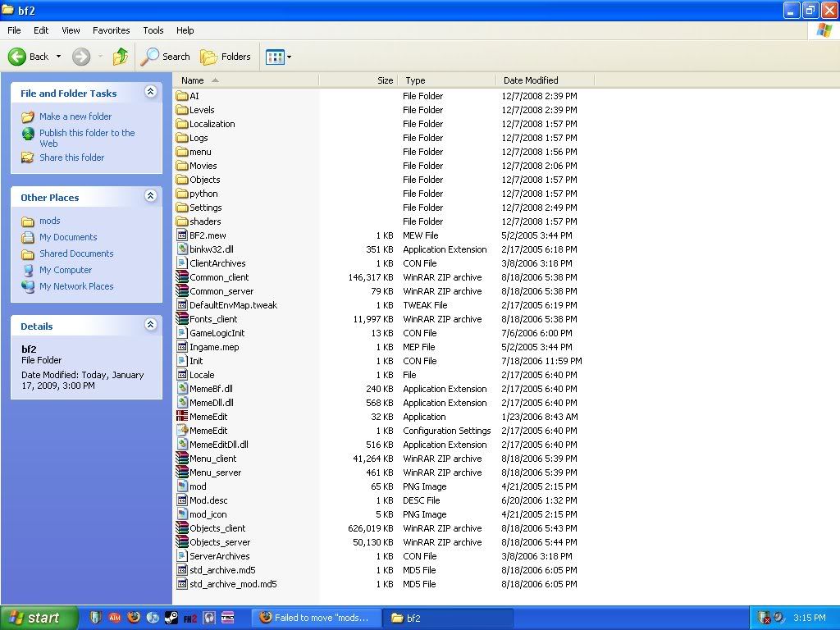Screen dimensions: 840x630
Task: Select the Logs folder icon
Action: (182, 138)
